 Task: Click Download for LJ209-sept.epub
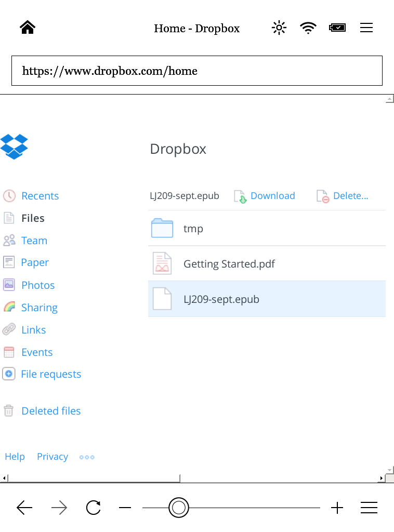tap(273, 196)
